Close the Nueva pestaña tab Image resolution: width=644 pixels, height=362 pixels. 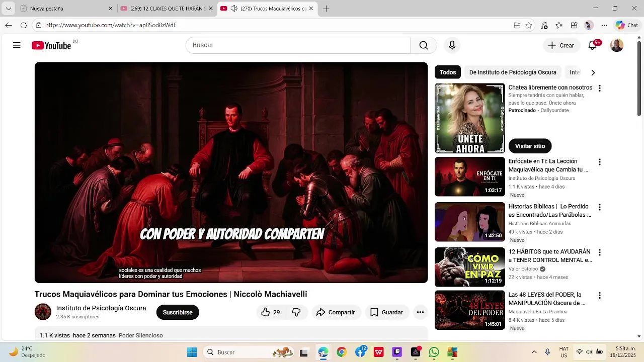coord(111,9)
